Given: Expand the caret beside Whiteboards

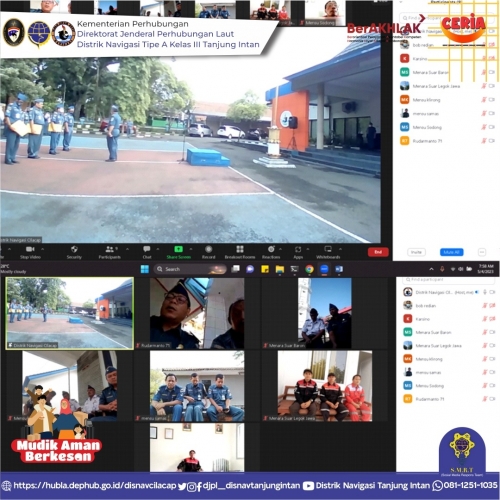Looking at the screenshot, I should [340, 249].
